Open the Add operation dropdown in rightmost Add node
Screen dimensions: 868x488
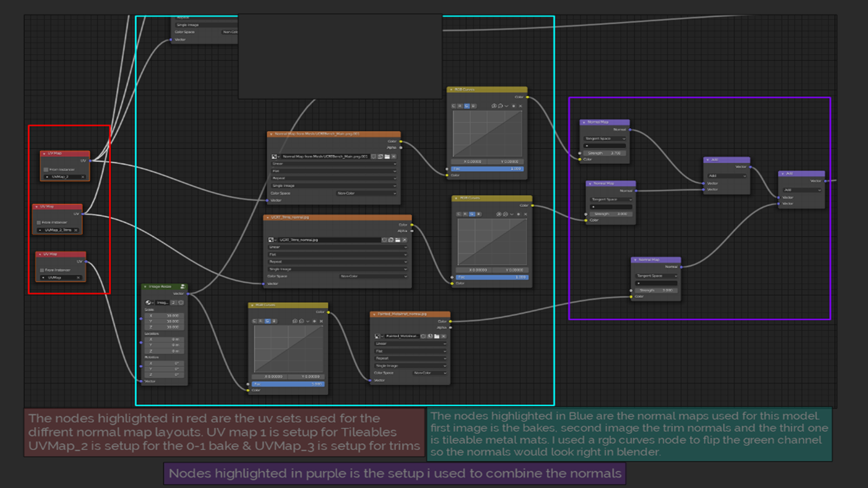(801, 190)
